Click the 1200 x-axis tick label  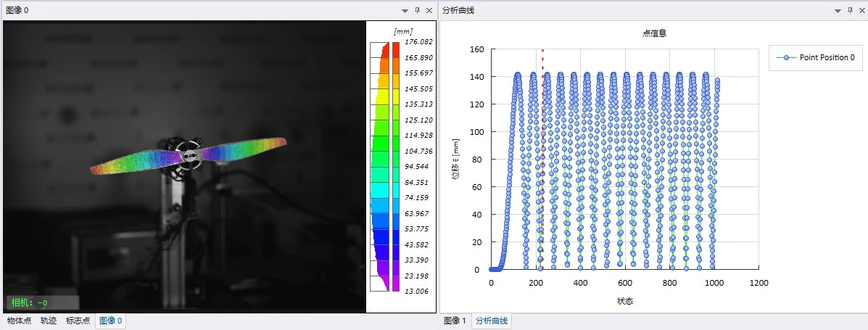click(x=759, y=283)
